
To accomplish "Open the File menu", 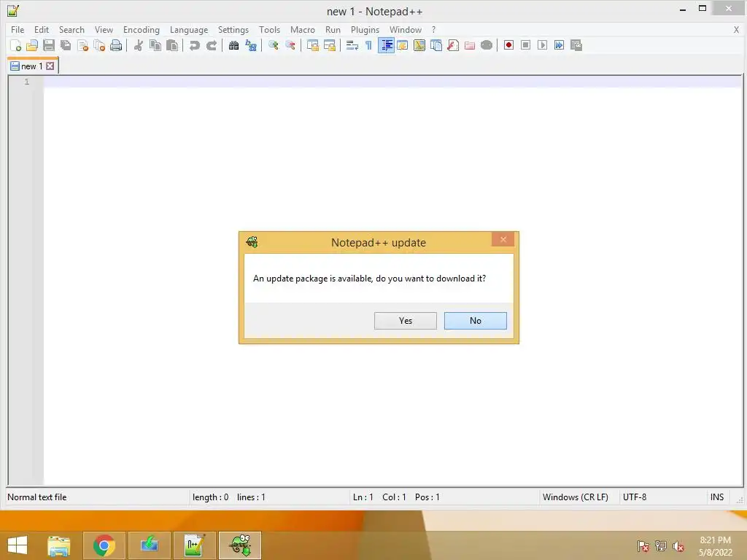I will [x=18, y=29].
